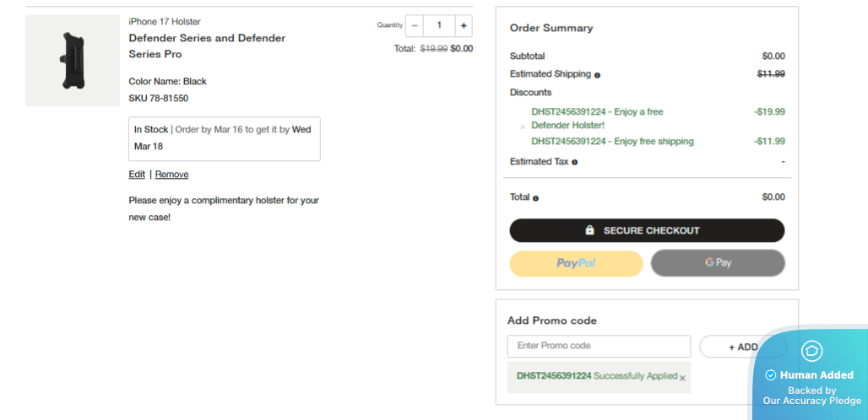Open the order Total info icon

pos(535,198)
